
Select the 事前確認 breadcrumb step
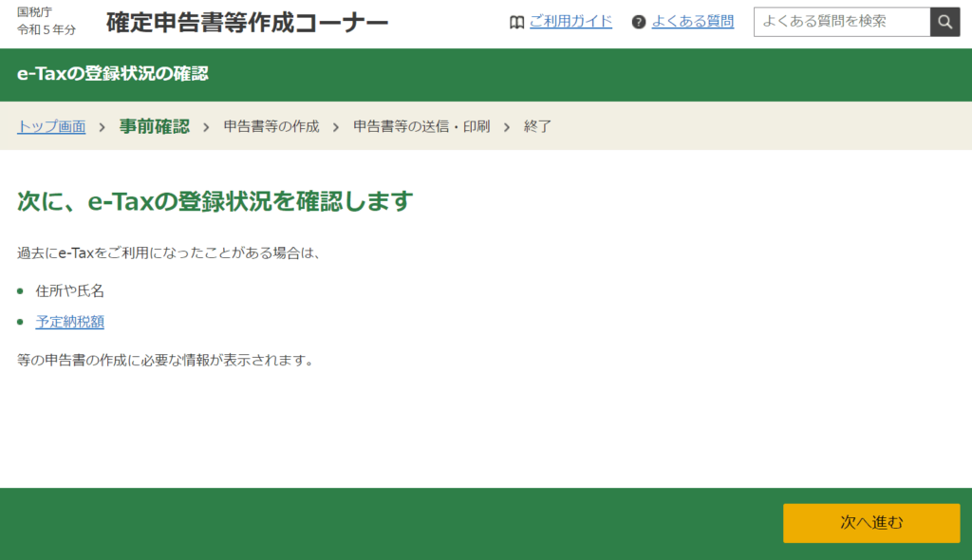pyautogui.click(x=154, y=126)
